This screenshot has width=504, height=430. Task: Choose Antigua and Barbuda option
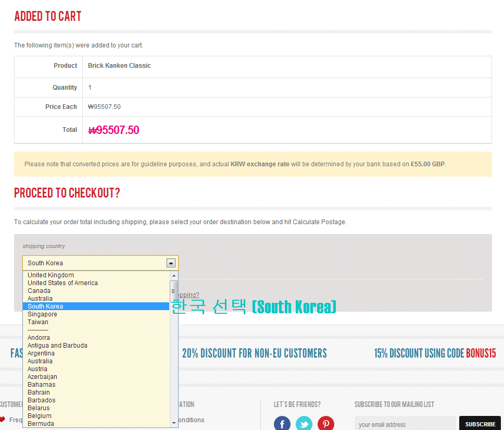tap(57, 346)
